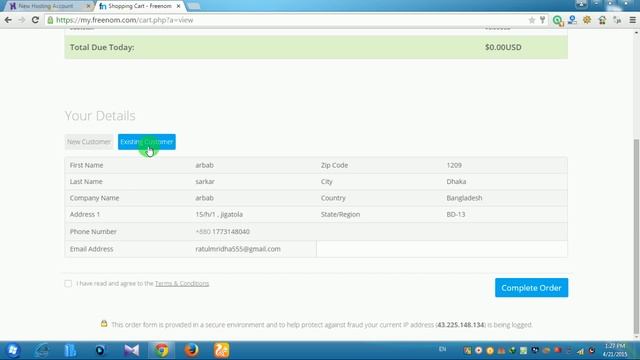
Task: Click the last name value sarkar
Action: pos(205,182)
